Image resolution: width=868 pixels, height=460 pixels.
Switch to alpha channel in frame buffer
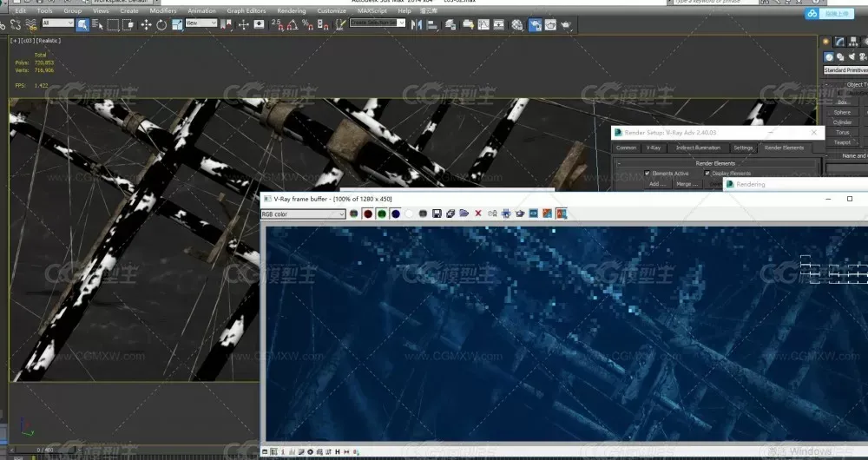[x=409, y=214]
